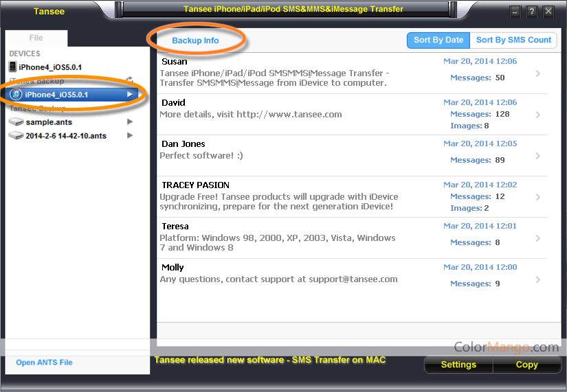Click the iPhone device icon under DEVICES
The image size is (567, 392).
[13, 67]
